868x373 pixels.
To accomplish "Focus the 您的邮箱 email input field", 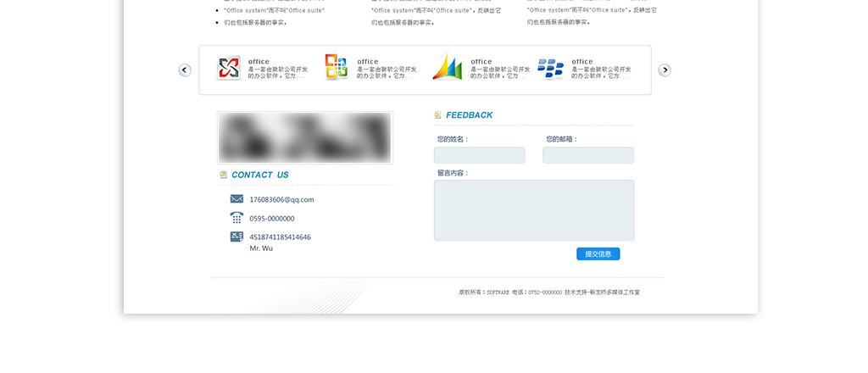I will pos(587,155).
